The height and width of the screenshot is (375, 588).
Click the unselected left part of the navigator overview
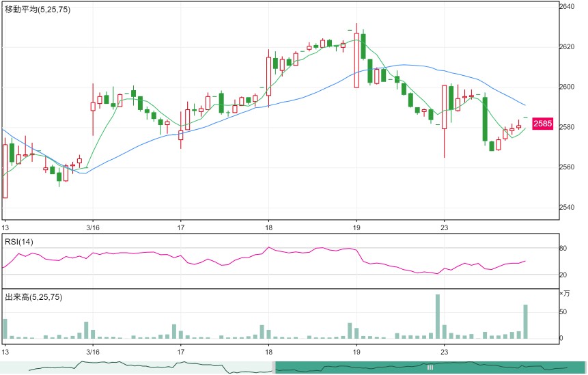[x=137, y=367]
